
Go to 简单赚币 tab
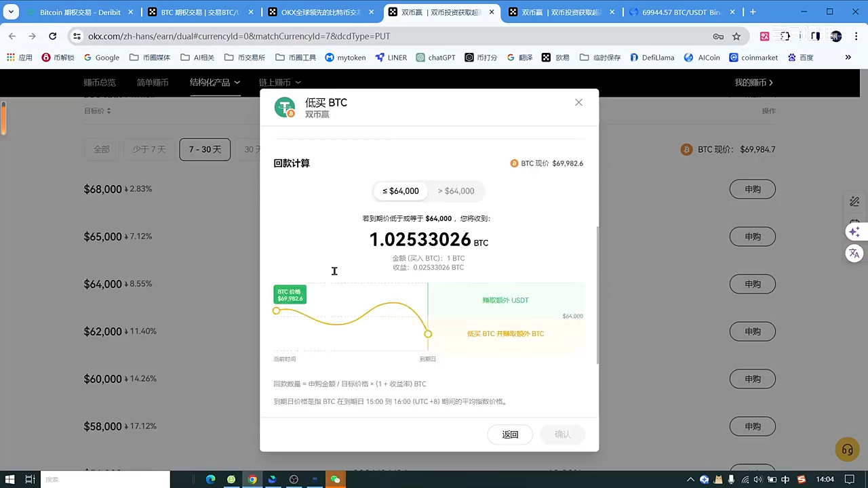153,82
